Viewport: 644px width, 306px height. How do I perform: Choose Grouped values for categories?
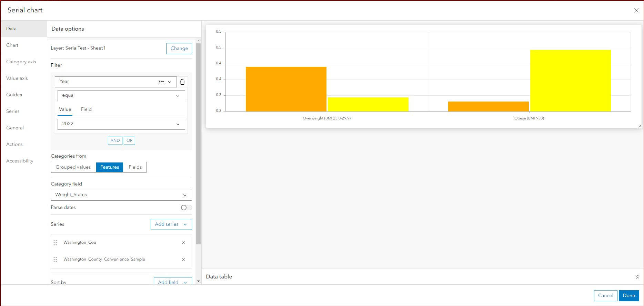tap(73, 167)
